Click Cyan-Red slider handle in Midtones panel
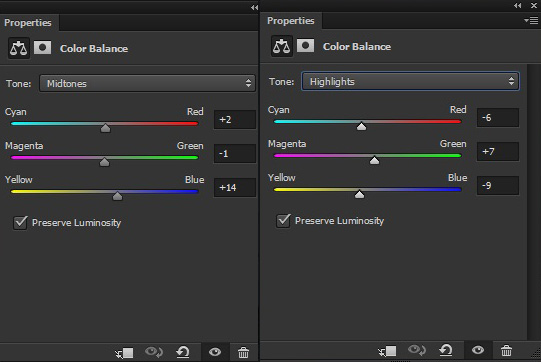 pos(106,128)
